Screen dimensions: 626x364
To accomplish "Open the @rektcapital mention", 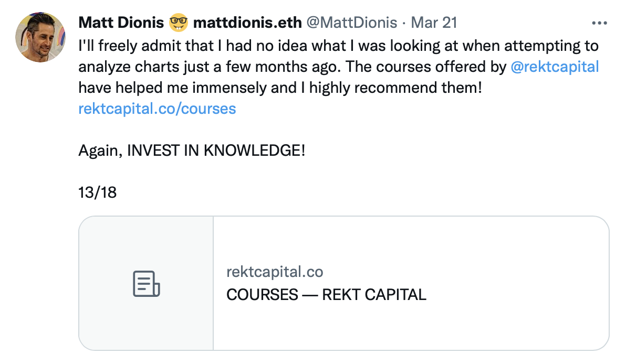I will point(555,67).
